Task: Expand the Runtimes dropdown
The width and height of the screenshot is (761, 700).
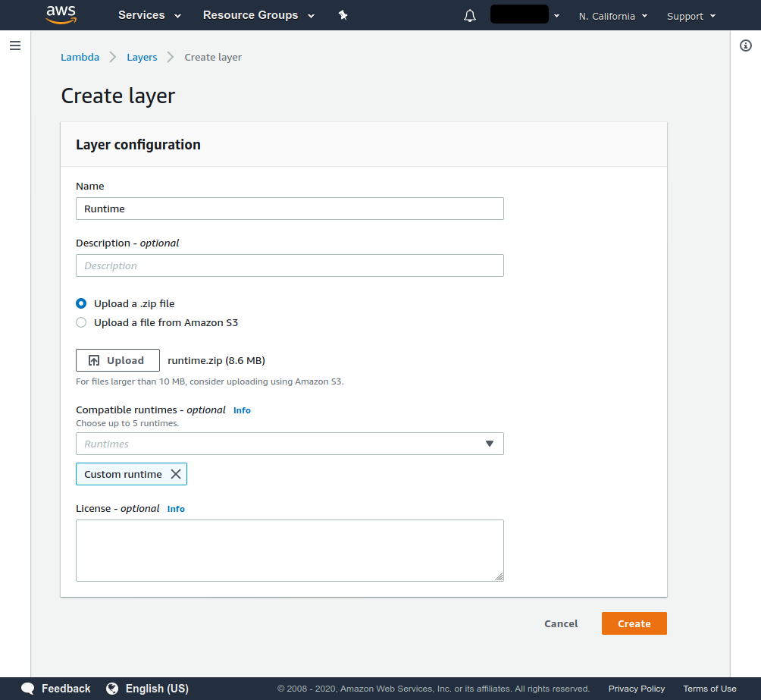Action: 290,444
